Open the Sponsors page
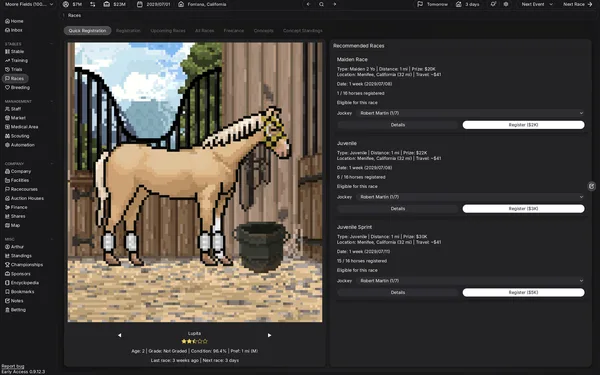The height and width of the screenshot is (375, 600). click(x=18, y=274)
